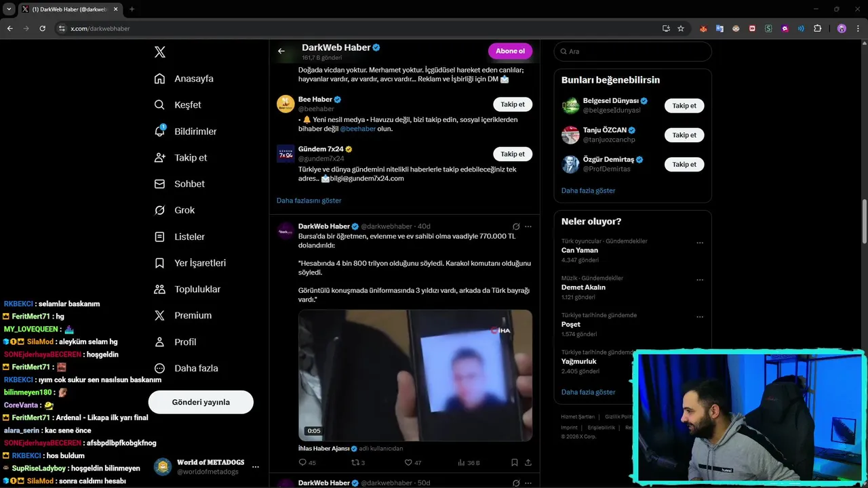
Task: Open Topluluklar communities page
Action: 187,289
